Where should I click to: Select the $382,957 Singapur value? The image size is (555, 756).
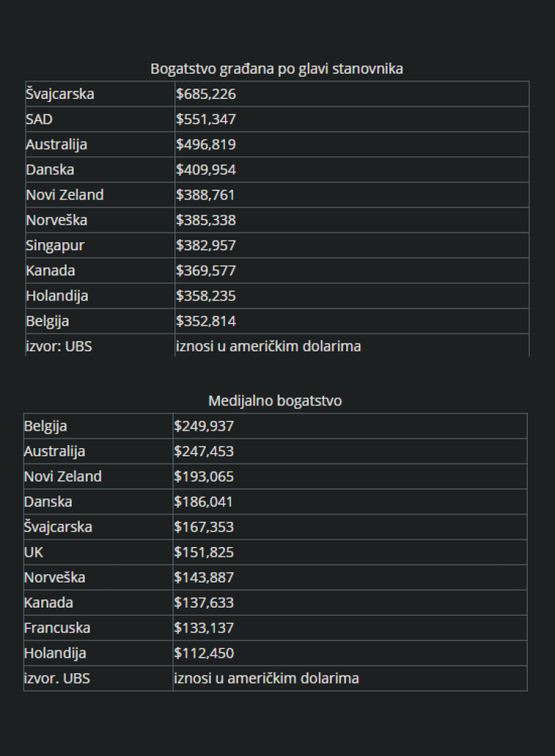tap(206, 245)
